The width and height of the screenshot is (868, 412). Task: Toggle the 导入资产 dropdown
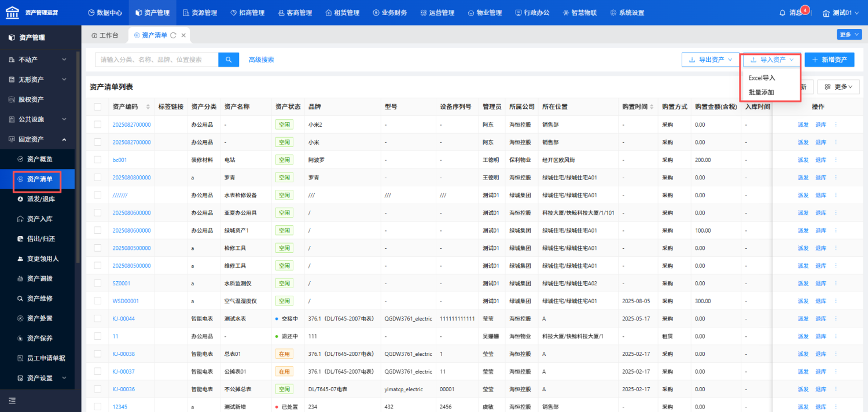point(772,60)
